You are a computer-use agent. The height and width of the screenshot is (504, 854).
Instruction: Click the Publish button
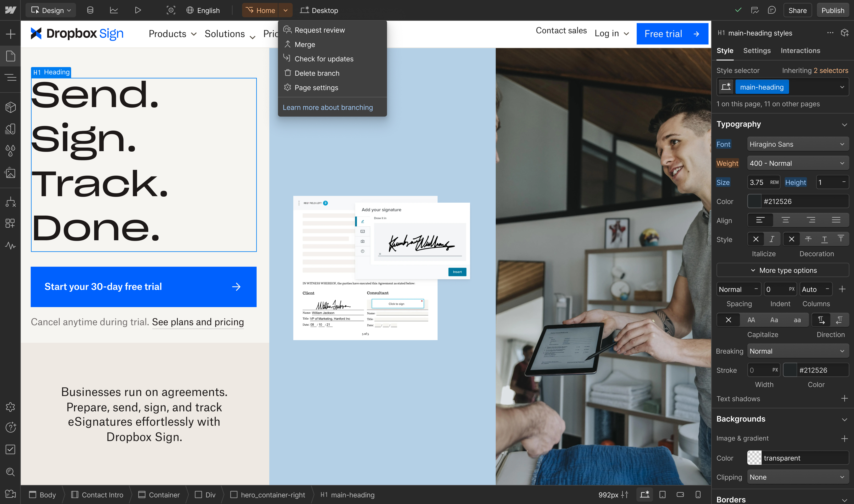tap(833, 10)
